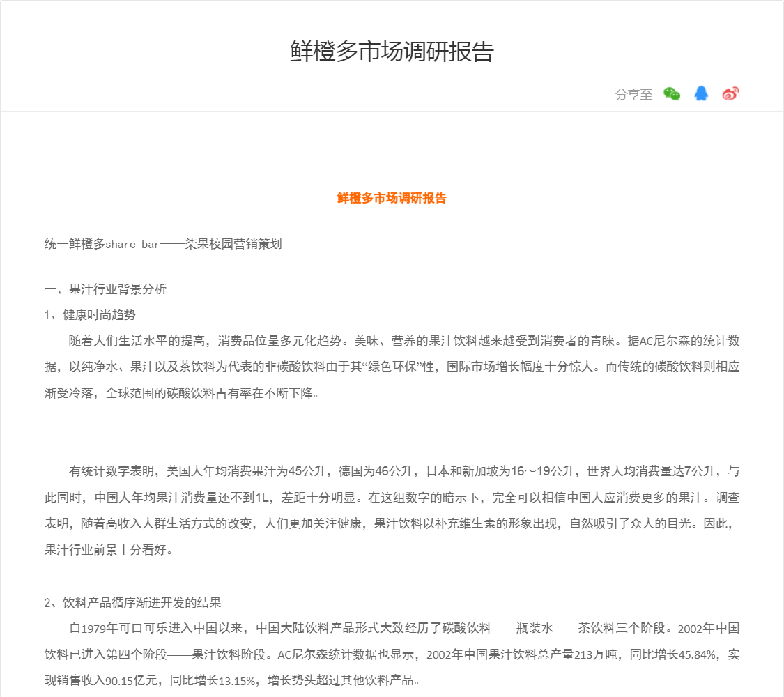Click the line starting 现销售收入90.15亿元
Viewport: 784px width, 697px height.
pos(233,680)
